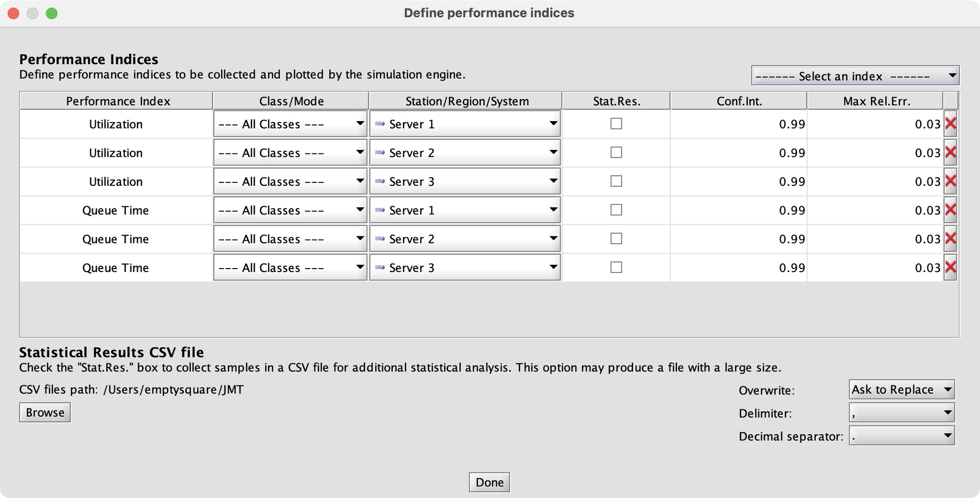Image resolution: width=980 pixels, height=498 pixels.
Task: Remove the Utilization Server 2 index with red X
Action: [x=950, y=152]
